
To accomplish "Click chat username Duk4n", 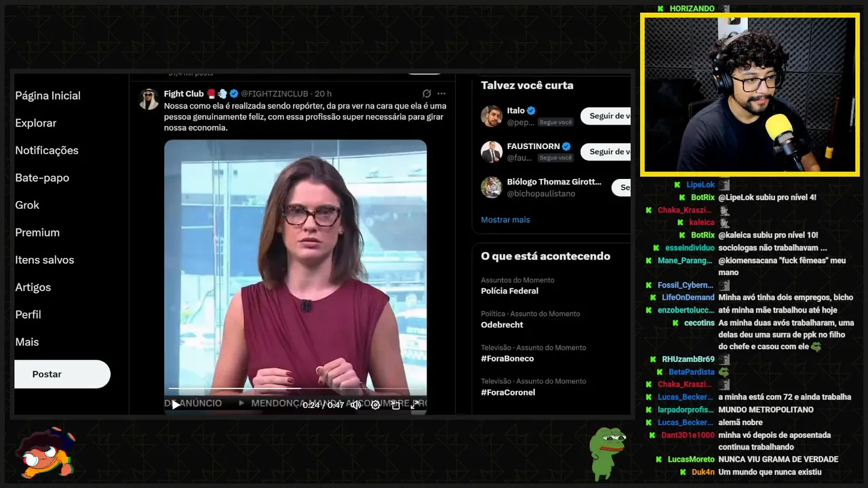I will click(703, 472).
